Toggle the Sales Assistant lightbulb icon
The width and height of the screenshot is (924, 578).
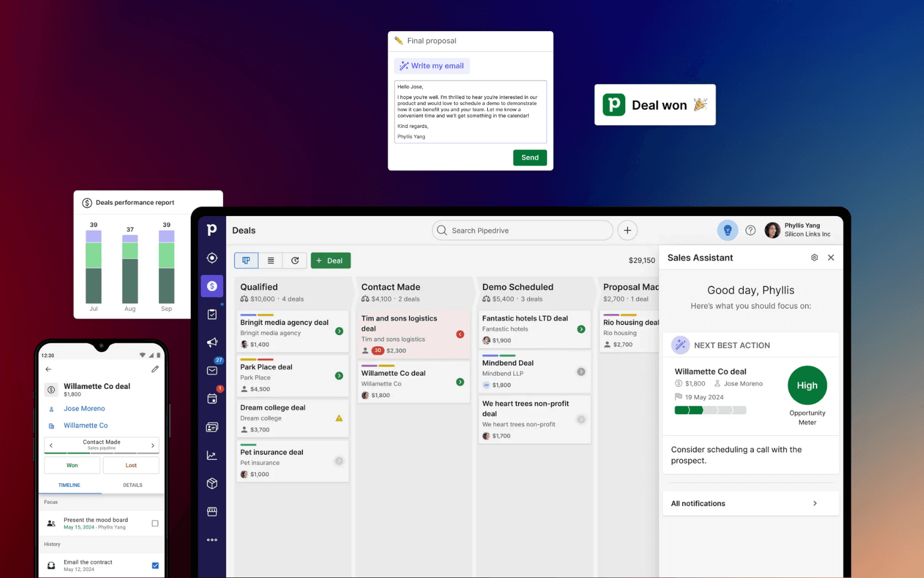click(x=728, y=230)
